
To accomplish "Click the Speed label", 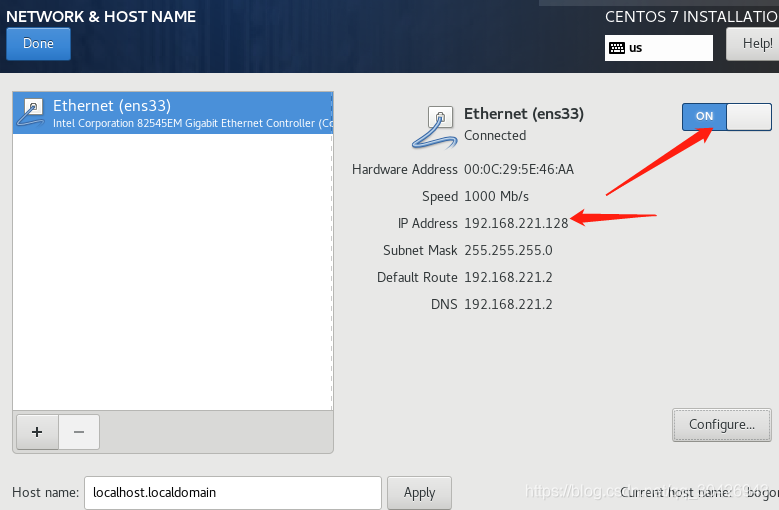I will 440,196.
